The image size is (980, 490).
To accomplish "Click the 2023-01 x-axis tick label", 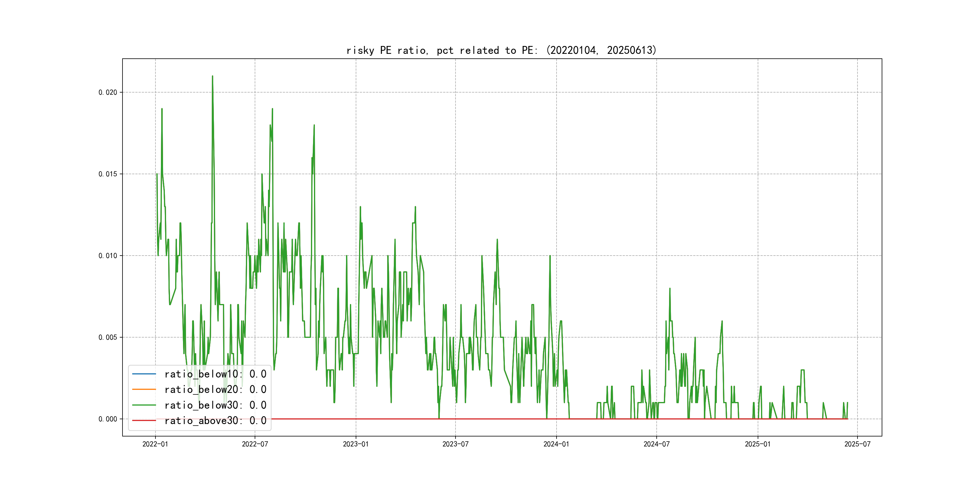I will pos(356,444).
